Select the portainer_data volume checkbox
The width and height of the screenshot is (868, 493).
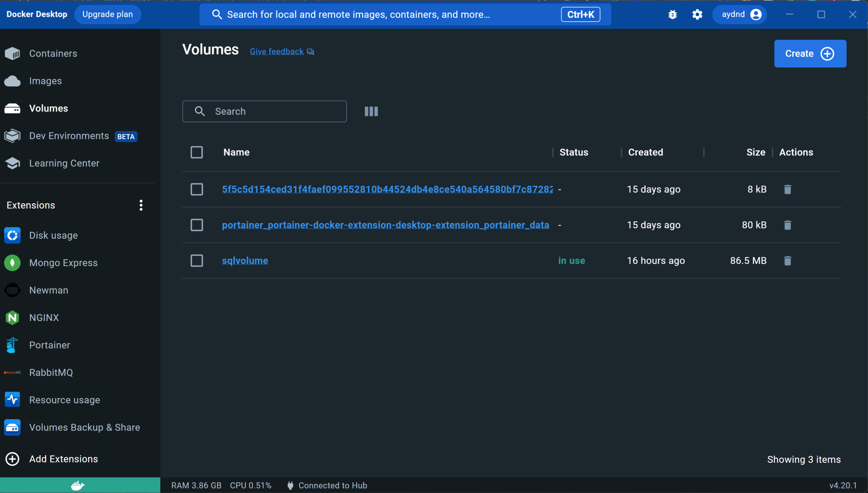point(197,225)
